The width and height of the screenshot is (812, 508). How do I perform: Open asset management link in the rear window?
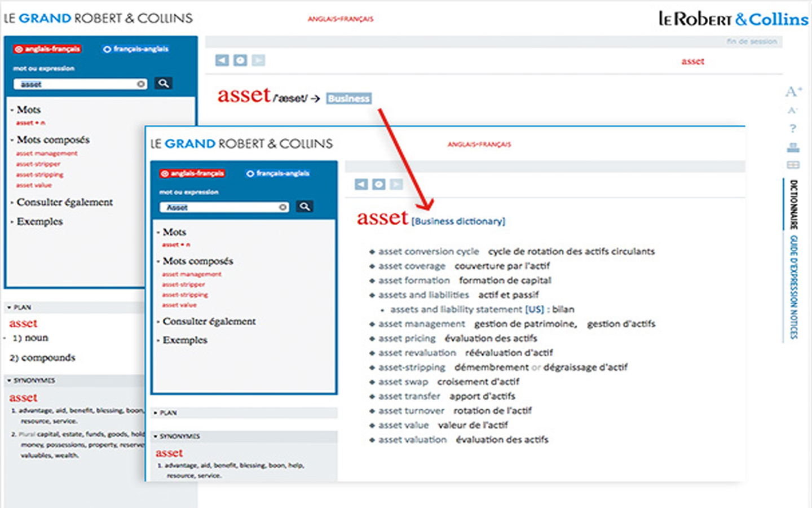47,154
